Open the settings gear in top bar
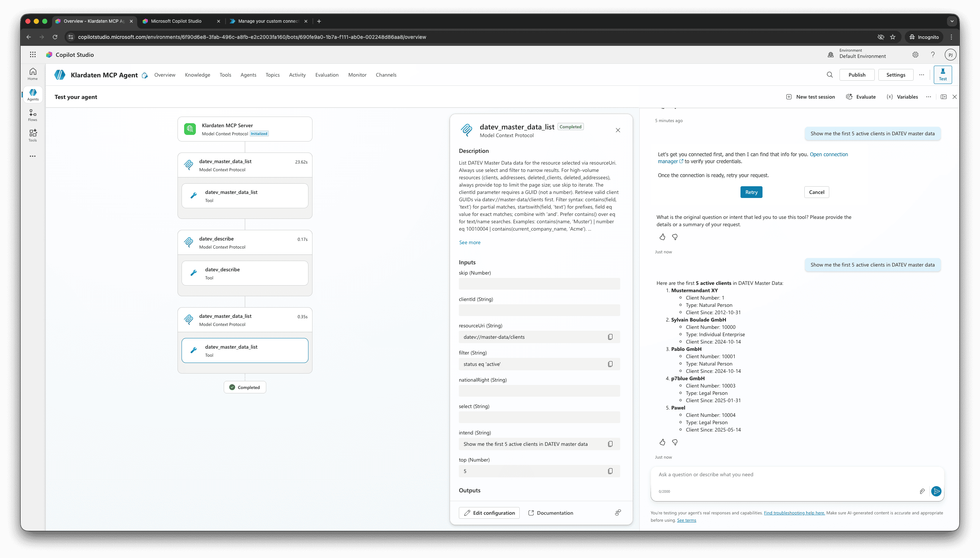The height and width of the screenshot is (558, 980). coord(915,55)
